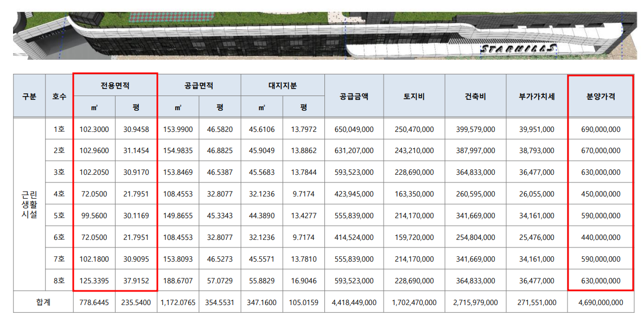Click the 125.3395 area cell
The width and height of the screenshot is (644, 330).
(x=94, y=281)
